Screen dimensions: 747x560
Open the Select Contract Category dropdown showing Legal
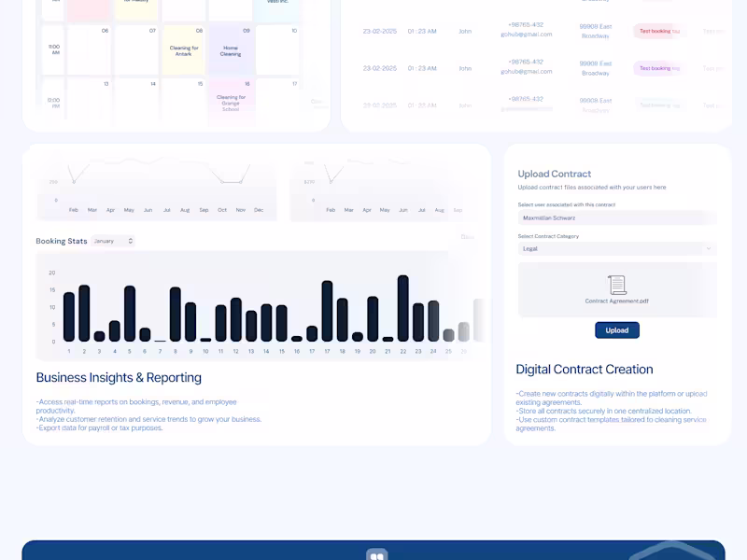point(617,248)
